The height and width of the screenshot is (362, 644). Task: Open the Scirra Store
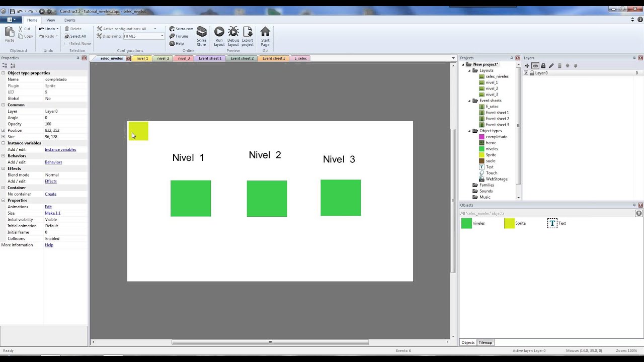coord(202,37)
